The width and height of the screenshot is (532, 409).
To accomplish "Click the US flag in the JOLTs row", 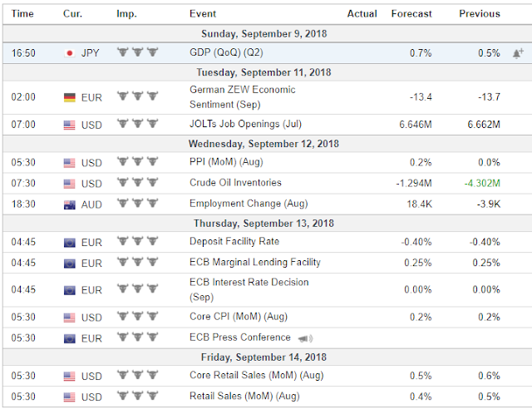I will tap(70, 124).
